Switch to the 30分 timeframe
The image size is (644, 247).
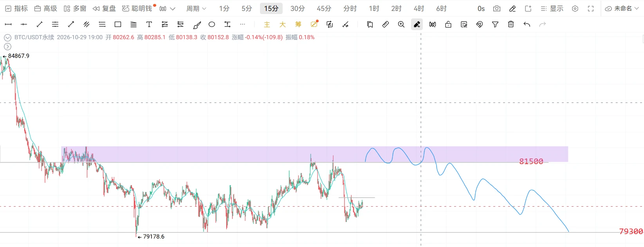pyautogui.click(x=298, y=8)
